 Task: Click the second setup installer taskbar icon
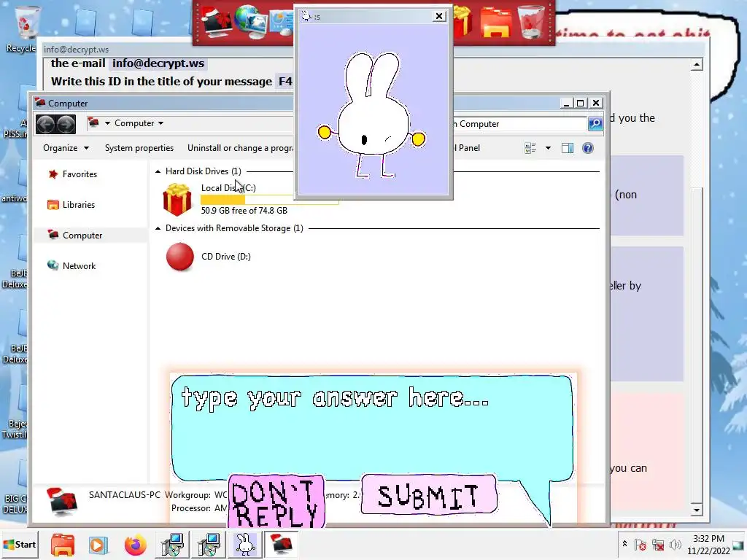pyautogui.click(x=209, y=545)
